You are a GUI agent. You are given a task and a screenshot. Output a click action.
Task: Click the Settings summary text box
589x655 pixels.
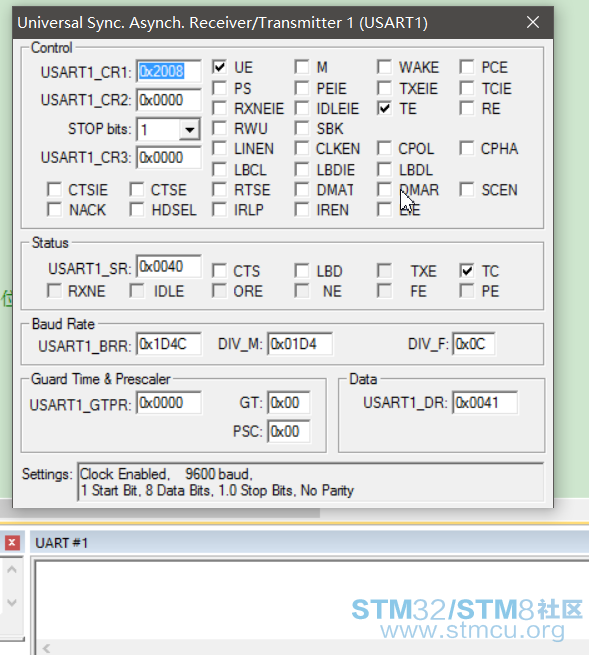click(x=311, y=482)
